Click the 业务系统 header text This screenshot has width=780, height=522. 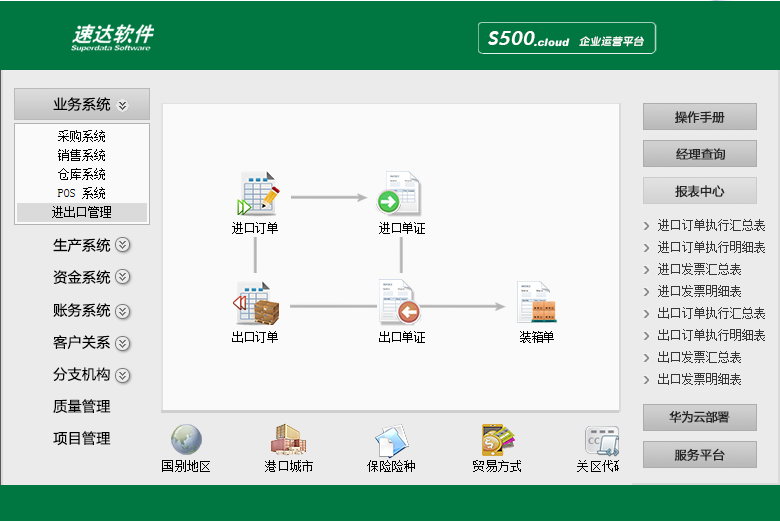(82, 104)
